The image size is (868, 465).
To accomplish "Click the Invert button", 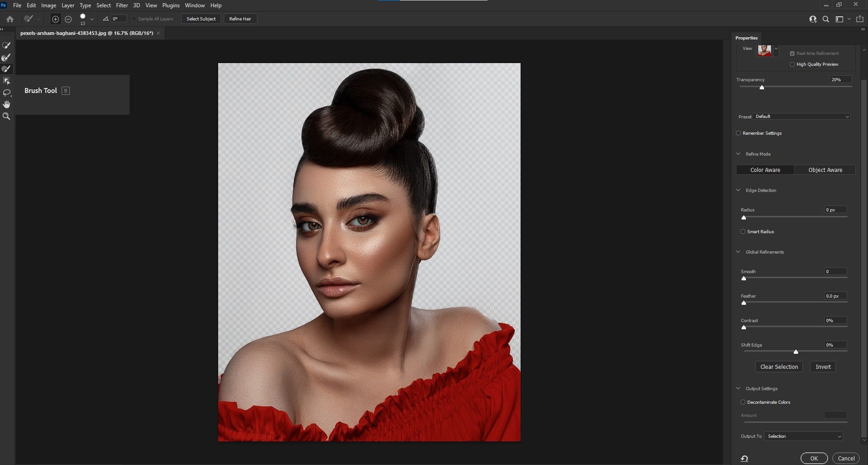I will 823,367.
